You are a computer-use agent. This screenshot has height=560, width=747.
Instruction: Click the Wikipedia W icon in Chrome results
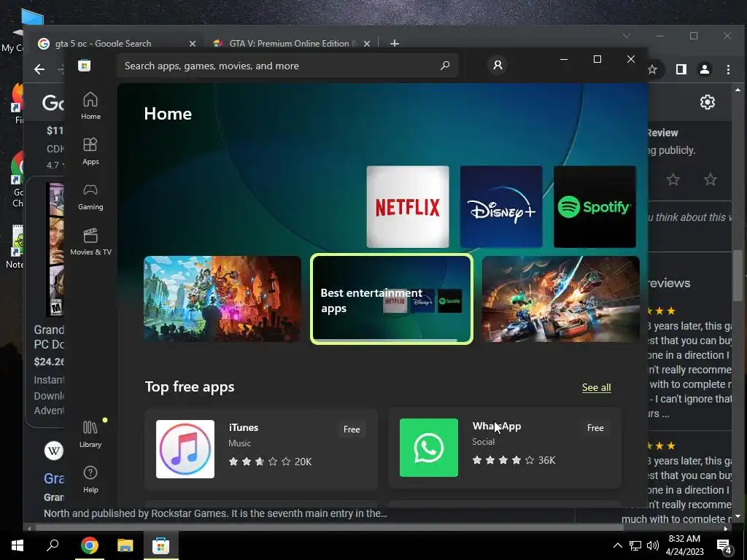click(x=54, y=450)
